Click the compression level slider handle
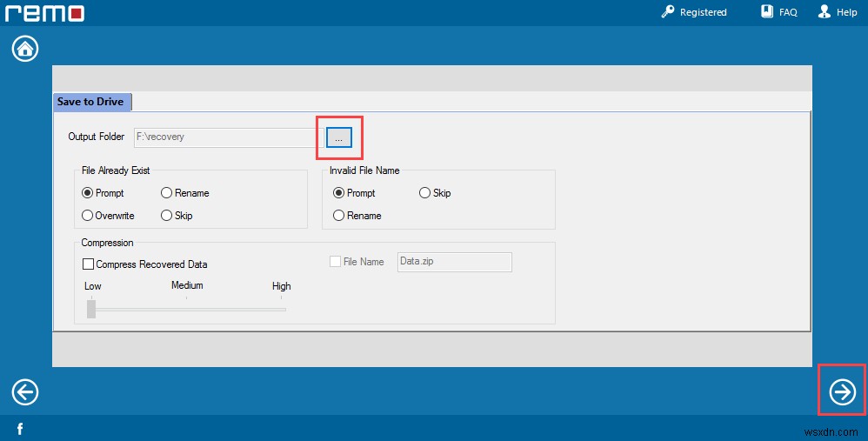The image size is (868, 441). coord(91,309)
